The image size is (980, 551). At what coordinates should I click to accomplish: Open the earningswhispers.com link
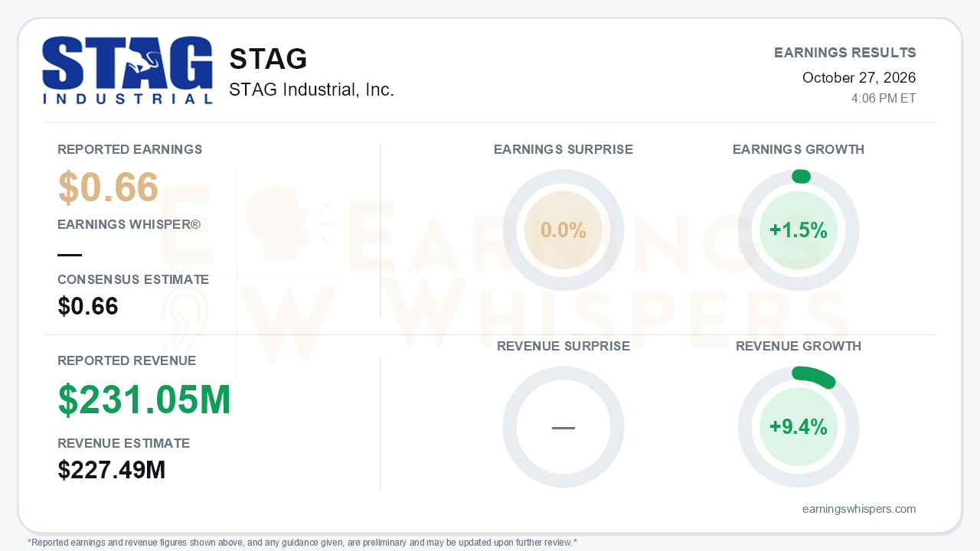click(x=859, y=509)
